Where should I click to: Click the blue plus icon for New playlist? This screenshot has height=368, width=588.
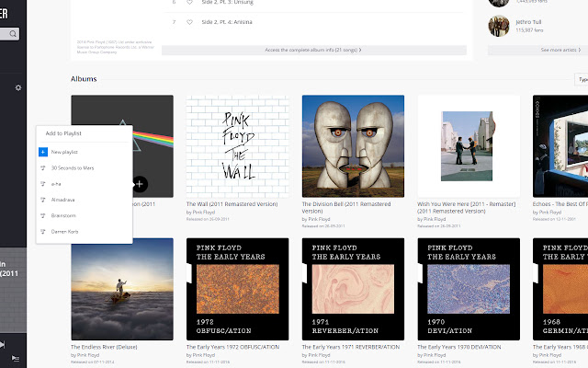click(43, 152)
